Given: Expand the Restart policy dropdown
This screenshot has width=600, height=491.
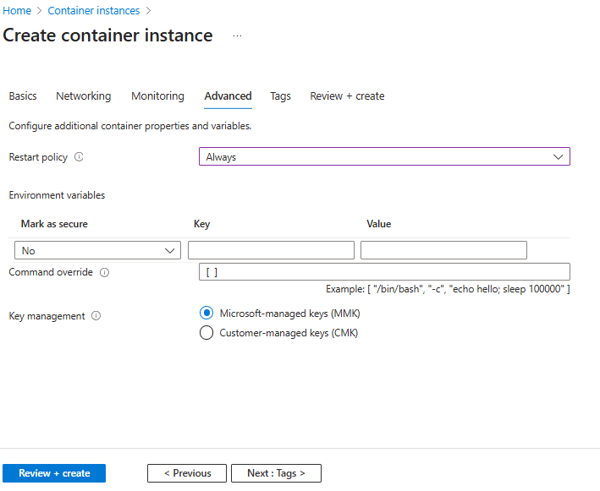Looking at the screenshot, I should [384, 157].
